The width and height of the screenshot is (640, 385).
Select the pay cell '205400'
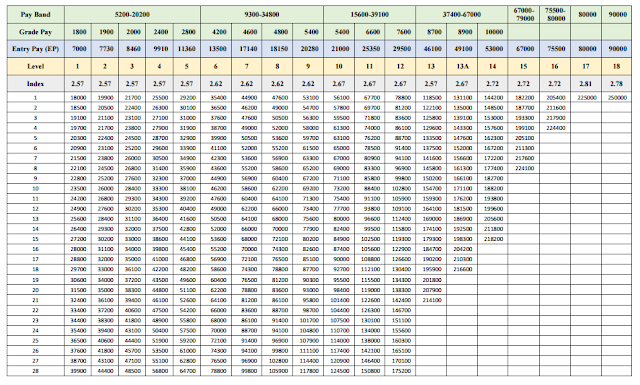[556, 98]
